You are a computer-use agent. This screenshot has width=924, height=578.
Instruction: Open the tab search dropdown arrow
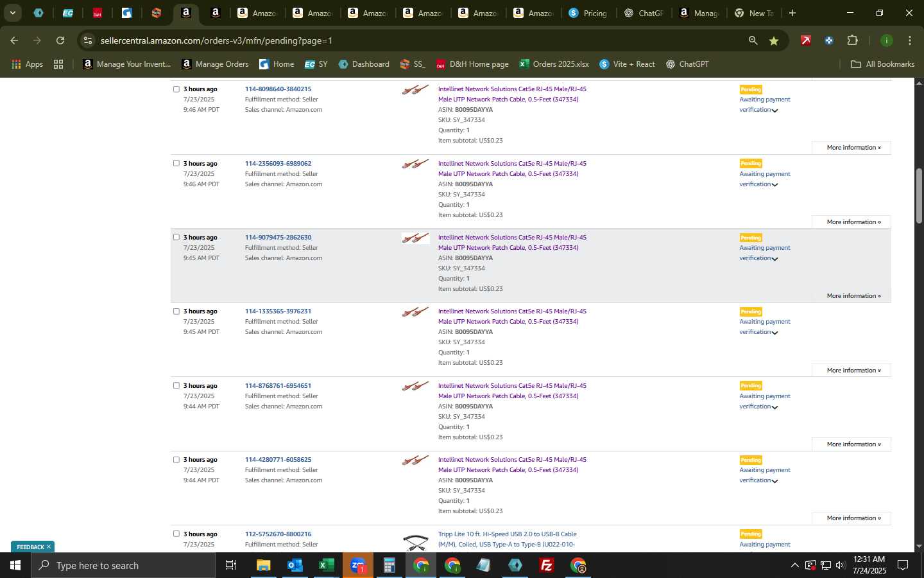pos(12,13)
